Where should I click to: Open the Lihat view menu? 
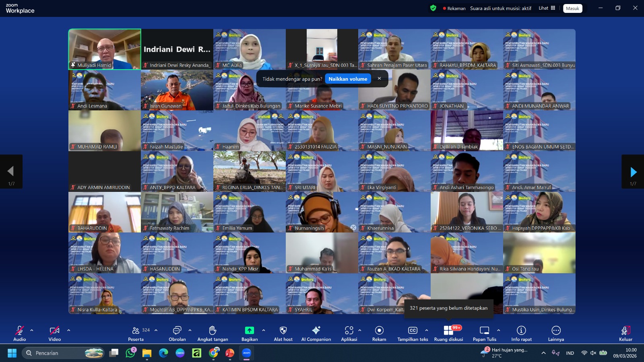(x=547, y=8)
